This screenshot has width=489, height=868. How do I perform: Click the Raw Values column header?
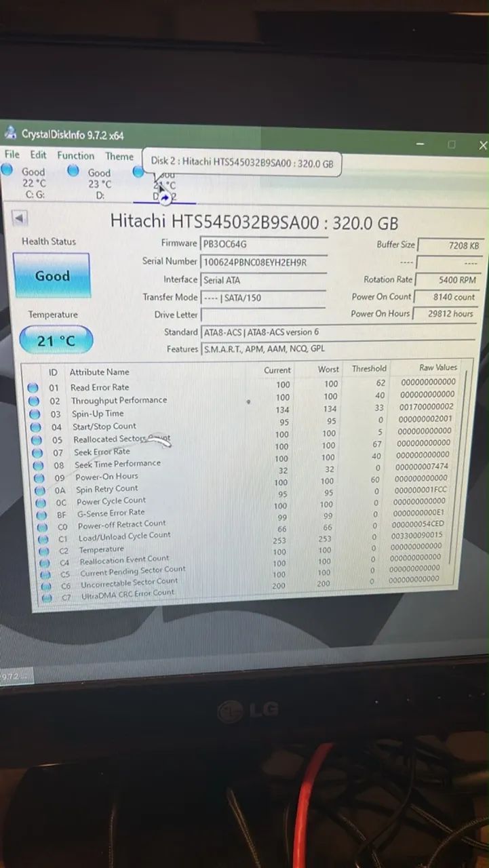tap(438, 368)
